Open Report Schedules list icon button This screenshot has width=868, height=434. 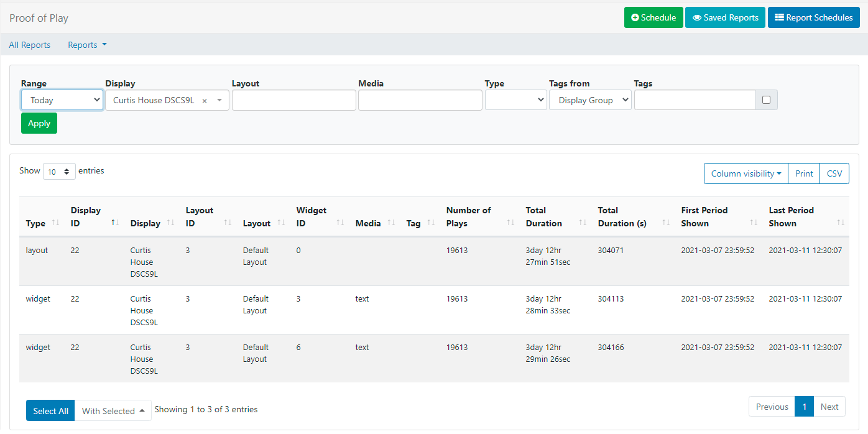point(813,17)
